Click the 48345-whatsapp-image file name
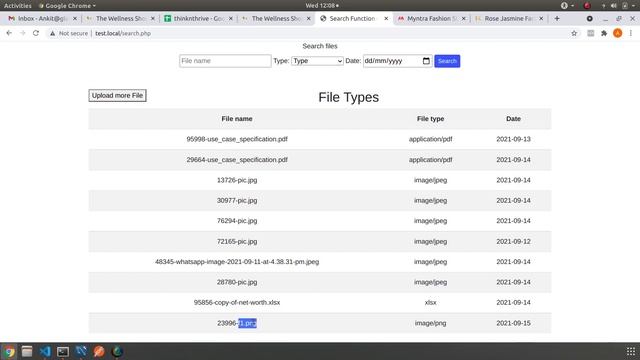This screenshot has height=360, width=640. click(x=237, y=262)
